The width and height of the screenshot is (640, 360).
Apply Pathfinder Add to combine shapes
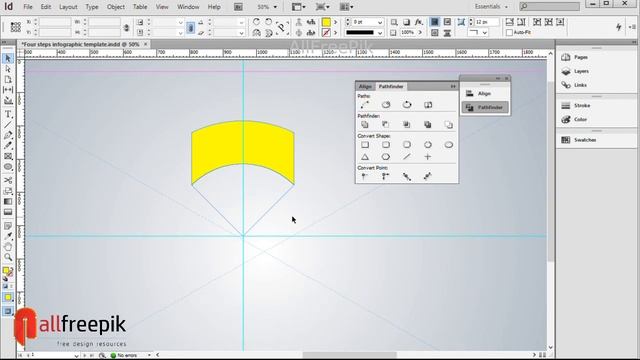364,124
